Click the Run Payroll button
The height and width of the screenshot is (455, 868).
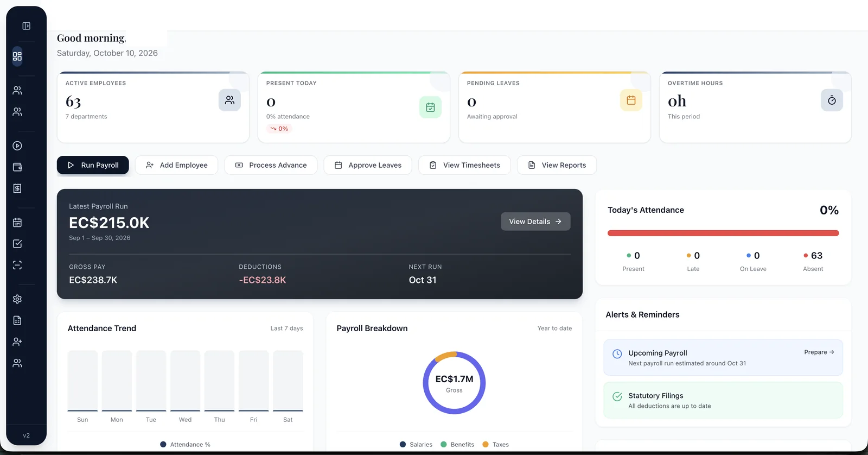(x=93, y=165)
